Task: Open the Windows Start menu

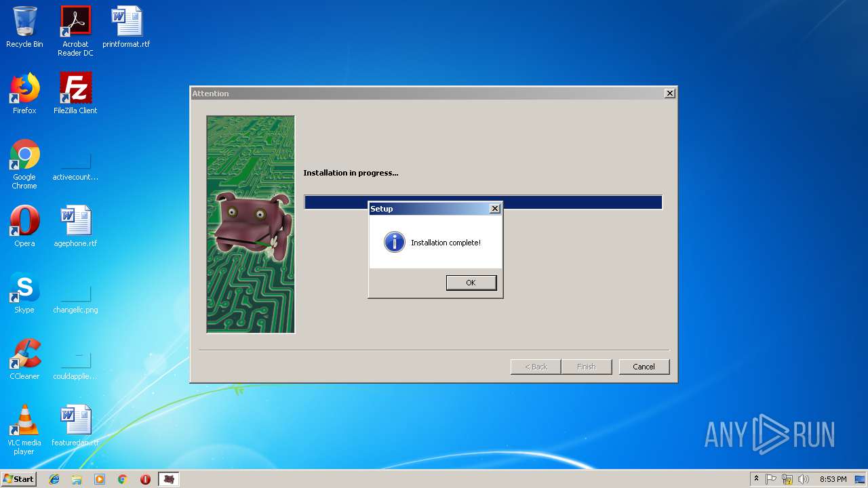Action: point(19,479)
